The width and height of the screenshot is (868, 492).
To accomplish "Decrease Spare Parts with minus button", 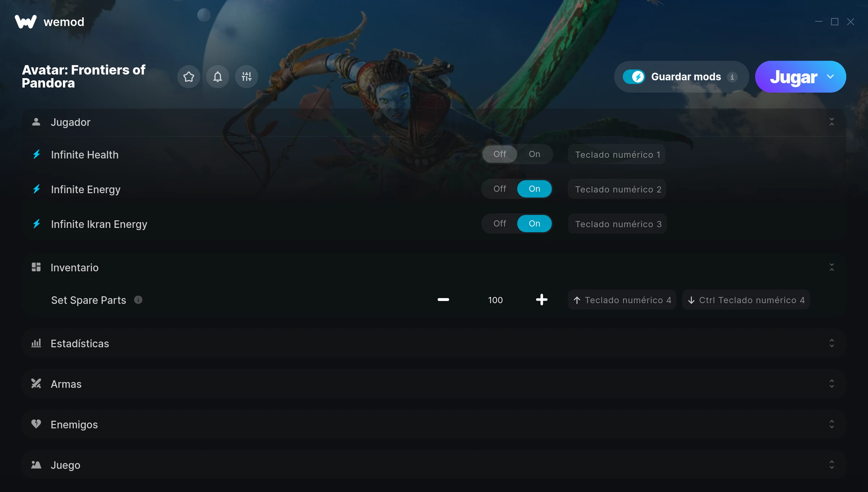I will point(443,300).
